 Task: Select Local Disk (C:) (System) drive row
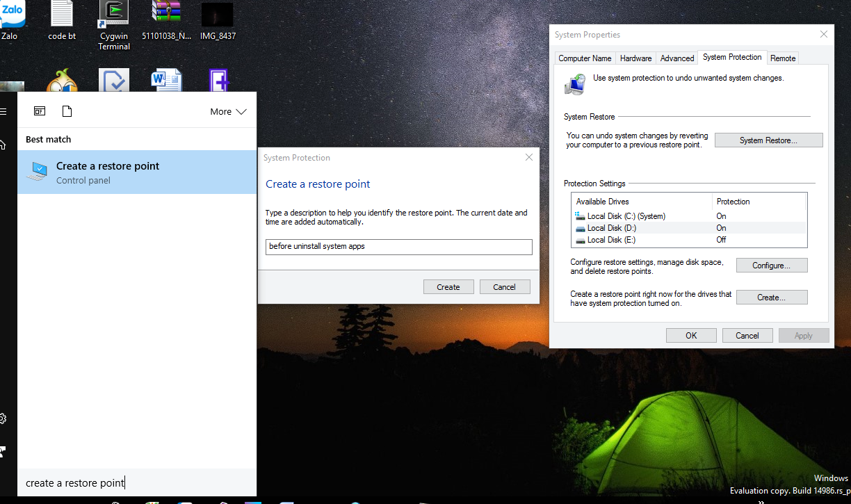[x=688, y=216]
